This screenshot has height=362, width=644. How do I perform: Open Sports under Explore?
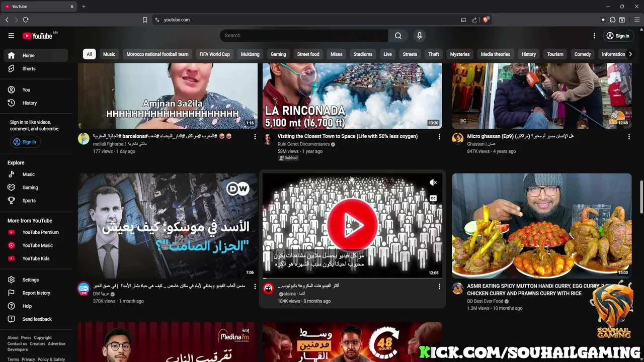(x=35, y=200)
